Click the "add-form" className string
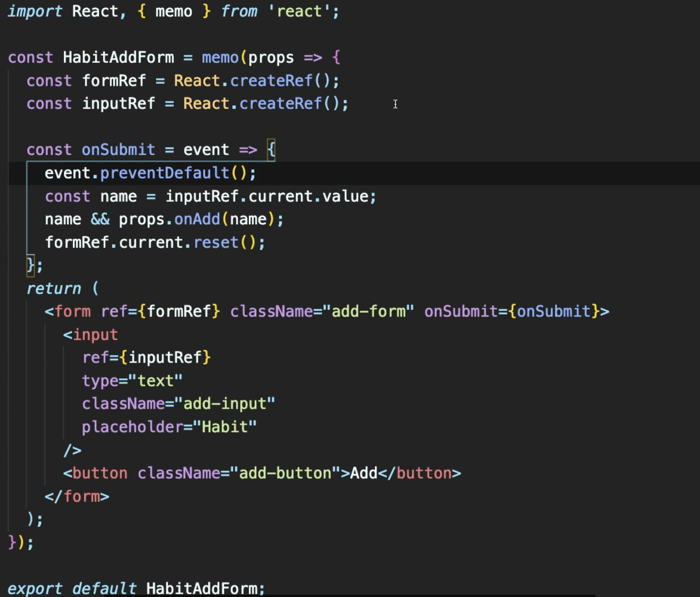 [x=368, y=311]
